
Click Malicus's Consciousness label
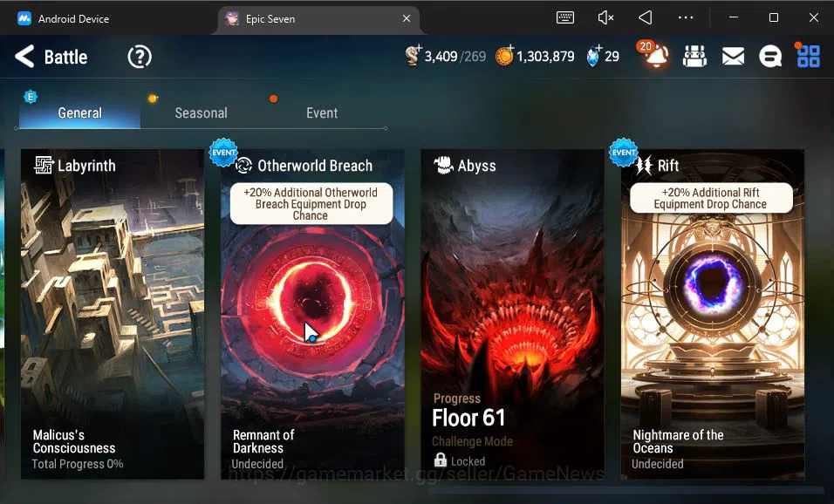[x=74, y=441]
